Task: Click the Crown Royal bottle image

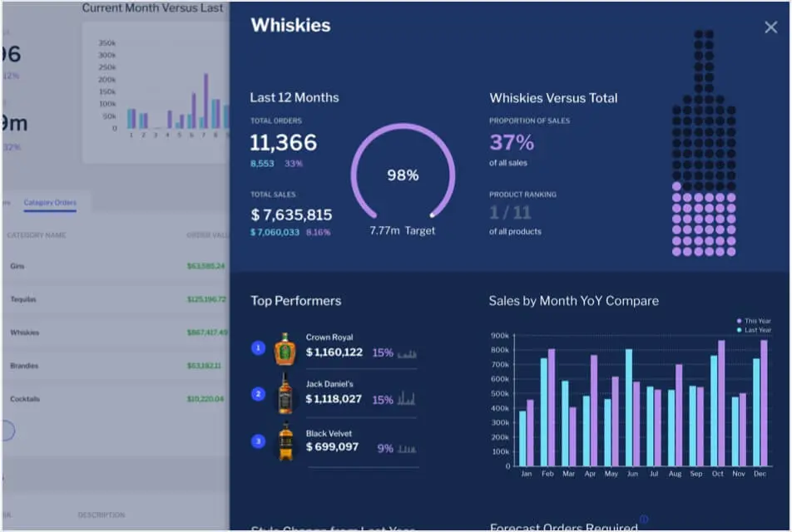Action: coord(285,349)
